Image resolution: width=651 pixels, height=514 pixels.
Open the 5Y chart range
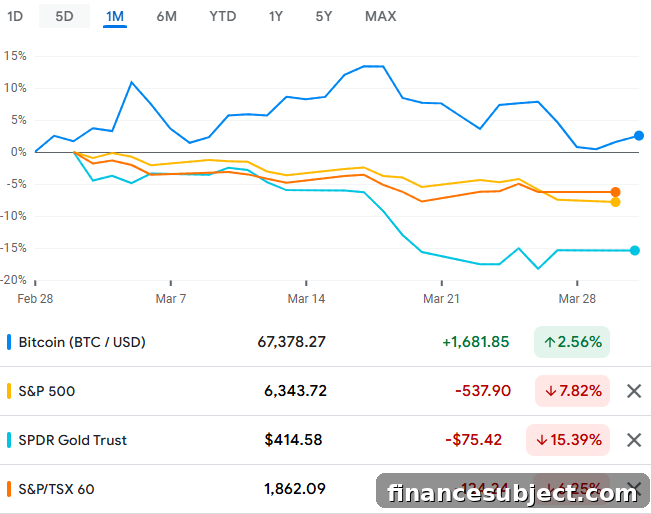(324, 16)
